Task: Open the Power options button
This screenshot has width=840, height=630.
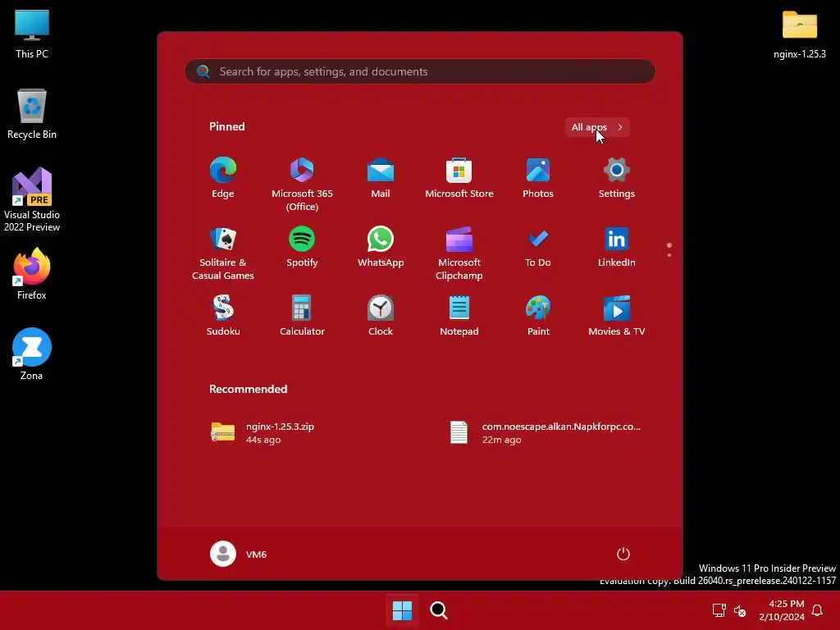Action: [623, 554]
